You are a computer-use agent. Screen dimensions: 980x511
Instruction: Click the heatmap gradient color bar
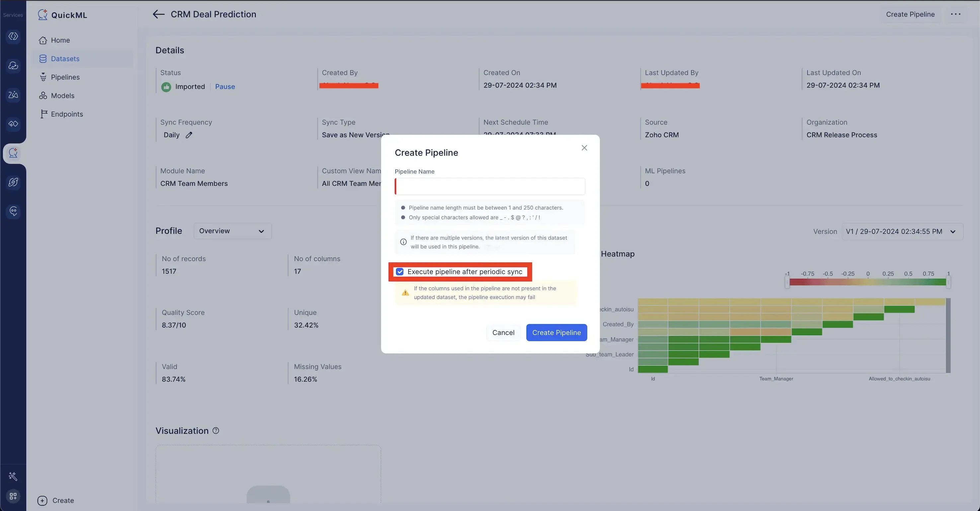tap(867, 282)
